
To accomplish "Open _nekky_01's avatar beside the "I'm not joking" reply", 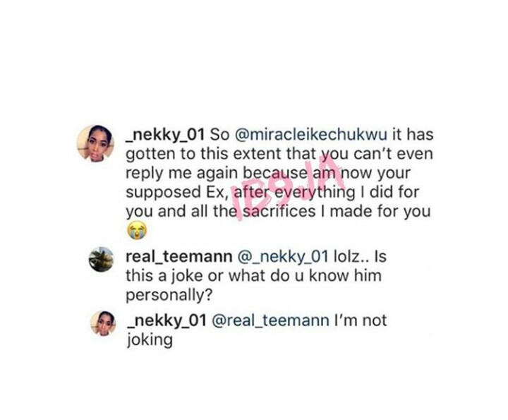I will click(102, 323).
